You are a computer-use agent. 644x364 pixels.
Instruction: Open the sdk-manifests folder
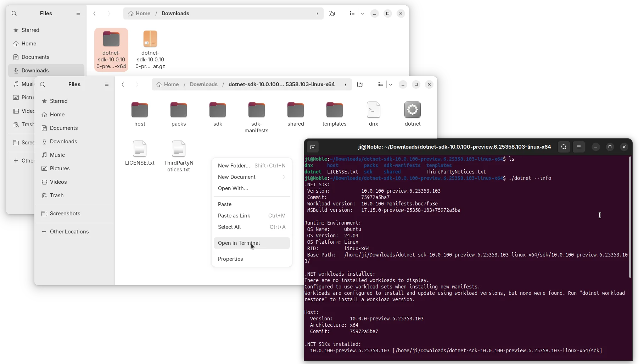coord(257,117)
